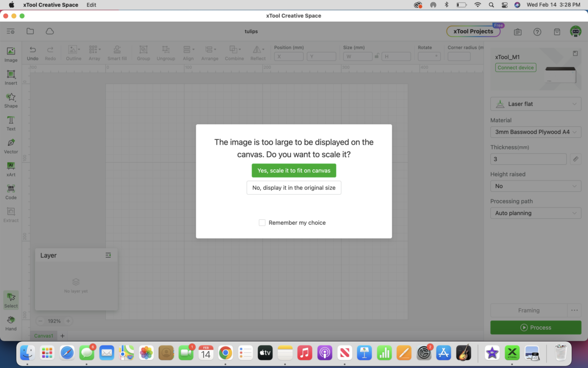Open the xTool Creative Space app menu
The height and width of the screenshot is (368, 588).
coord(50,5)
